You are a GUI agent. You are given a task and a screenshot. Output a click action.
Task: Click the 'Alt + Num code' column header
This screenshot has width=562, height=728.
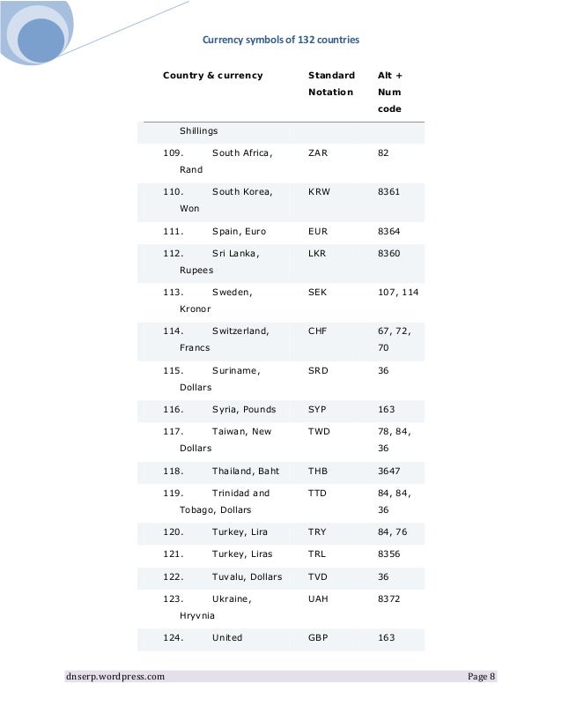point(388,92)
